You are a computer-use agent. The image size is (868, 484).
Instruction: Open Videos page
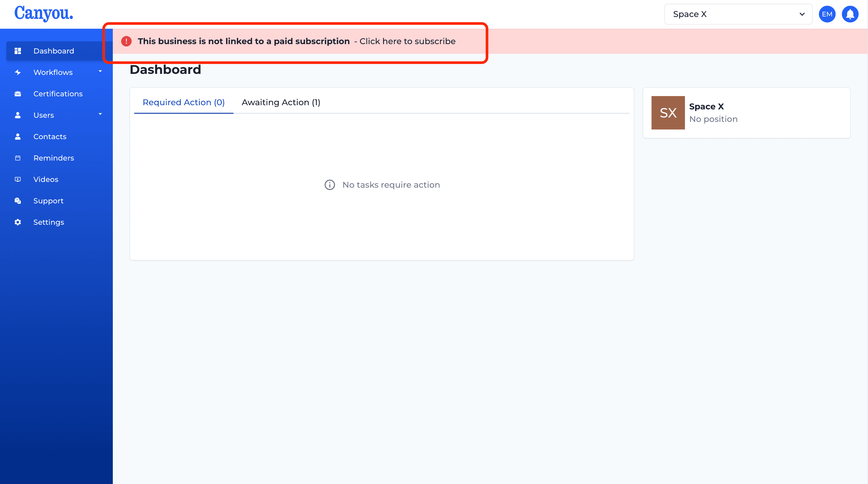click(x=59, y=179)
